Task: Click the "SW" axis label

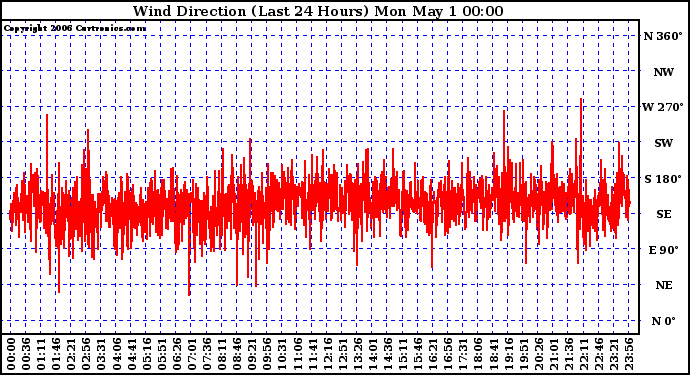Action: coord(664,143)
